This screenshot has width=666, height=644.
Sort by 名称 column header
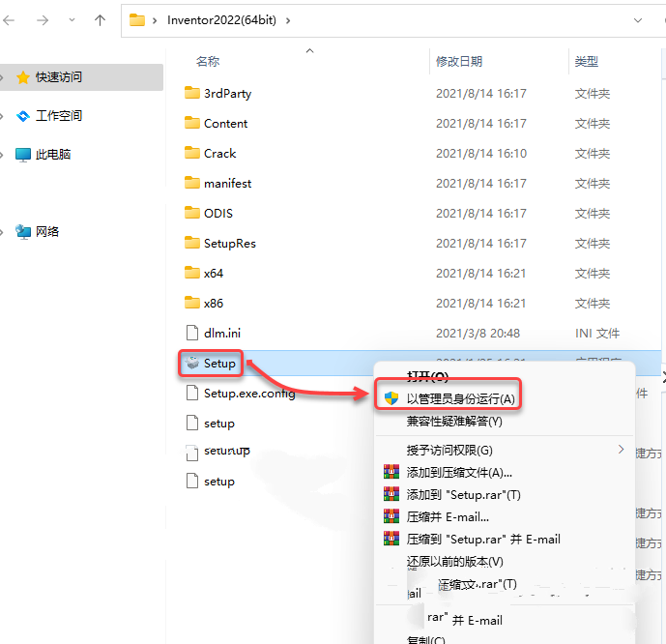[208, 62]
